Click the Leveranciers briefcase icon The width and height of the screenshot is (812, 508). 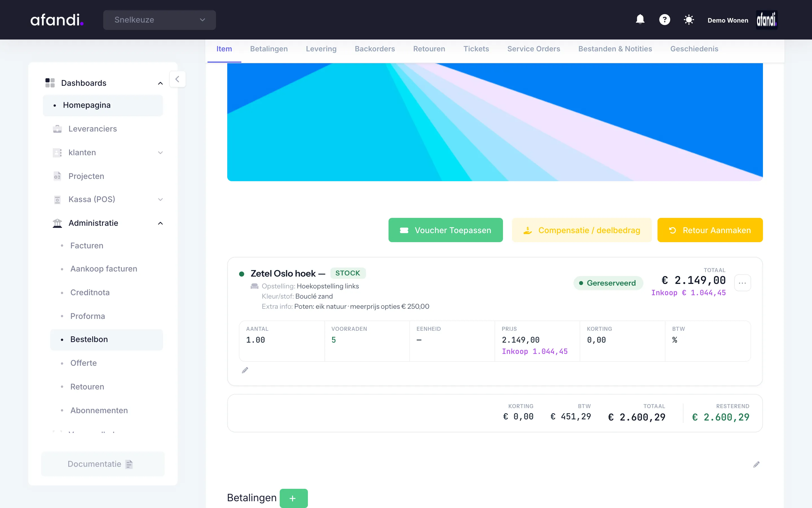point(58,129)
